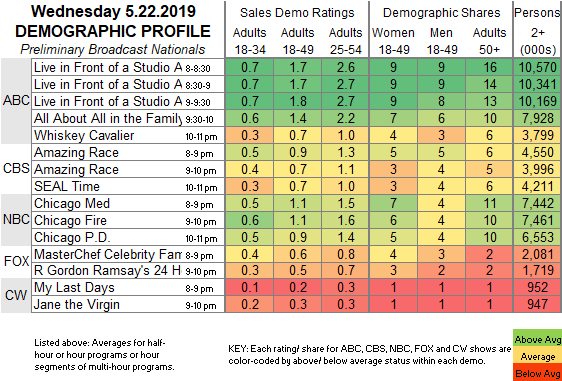Click the NBC network label
The height and width of the screenshot is (381, 562).
[16, 219]
